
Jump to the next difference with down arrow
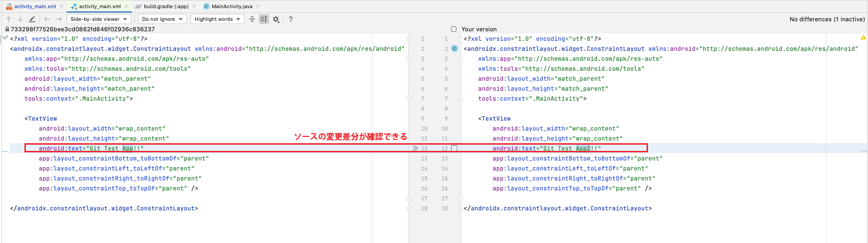click(20, 19)
